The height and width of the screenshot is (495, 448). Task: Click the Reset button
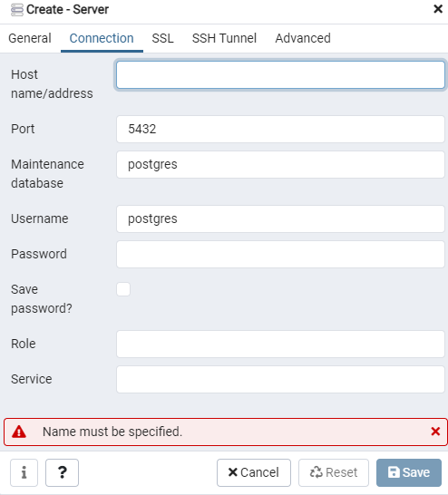[334, 472]
